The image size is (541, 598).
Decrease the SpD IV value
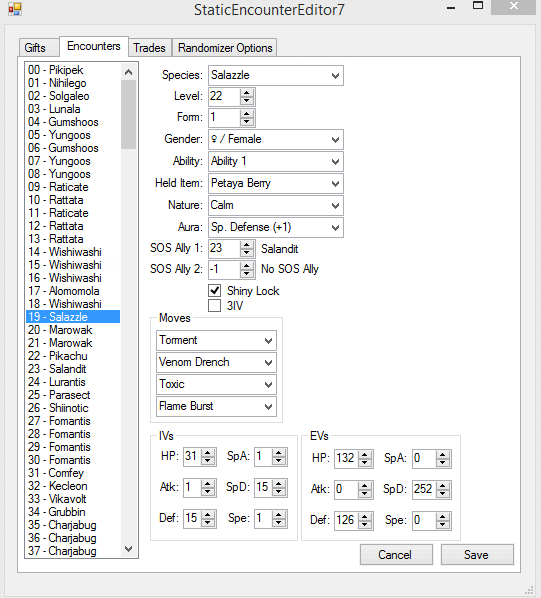(x=279, y=492)
